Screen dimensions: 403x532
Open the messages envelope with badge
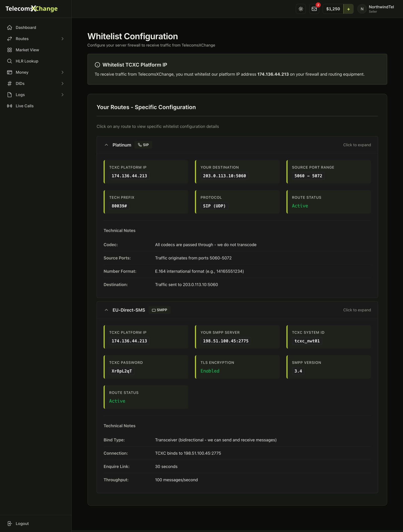[x=314, y=9]
